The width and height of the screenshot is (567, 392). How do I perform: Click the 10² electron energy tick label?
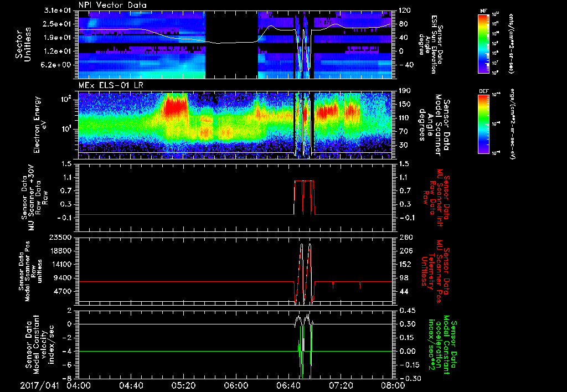tap(65, 99)
